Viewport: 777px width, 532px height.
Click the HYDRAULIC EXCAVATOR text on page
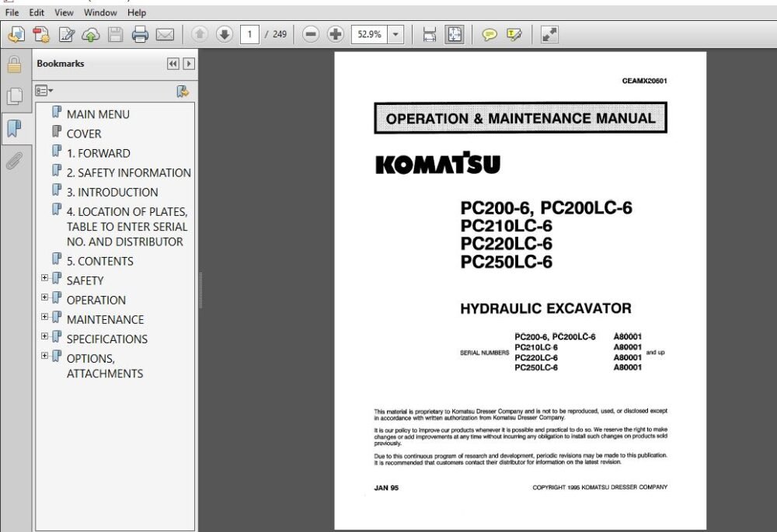[x=545, y=308]
